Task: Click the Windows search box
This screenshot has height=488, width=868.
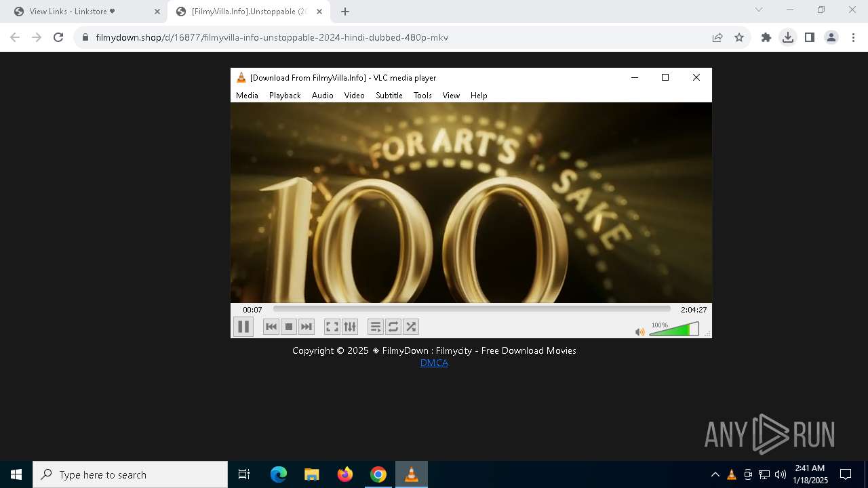Action: click(x=130, y=474)
